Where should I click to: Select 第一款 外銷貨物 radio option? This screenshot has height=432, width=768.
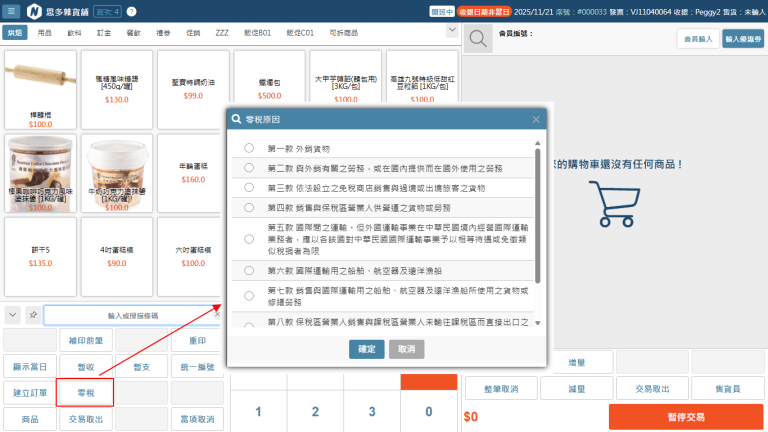coord(249,148)
